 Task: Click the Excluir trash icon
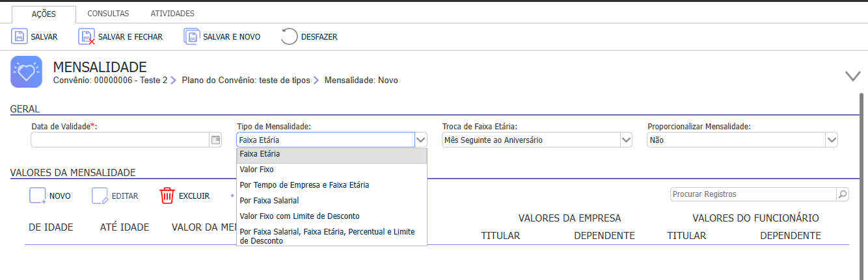(x=167, y=196)
